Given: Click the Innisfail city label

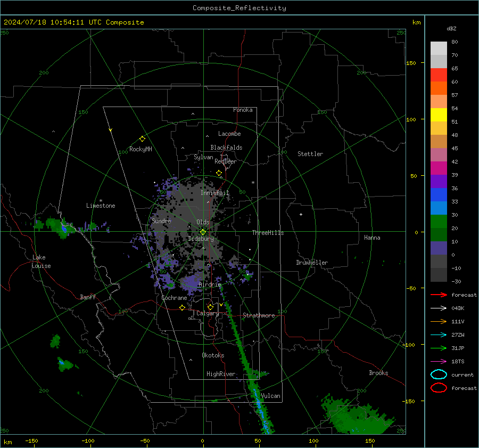Looking at the screenshot, I should point(214,193).
